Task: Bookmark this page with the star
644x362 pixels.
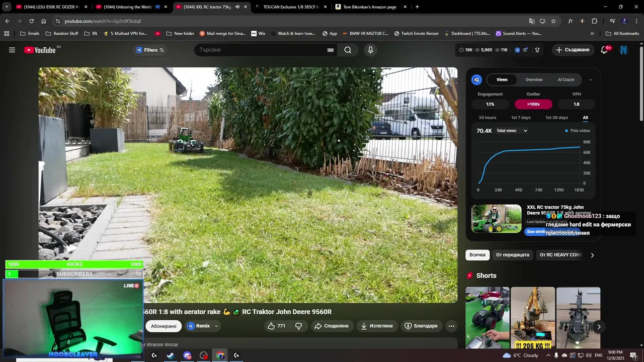Action: point(553,21)
